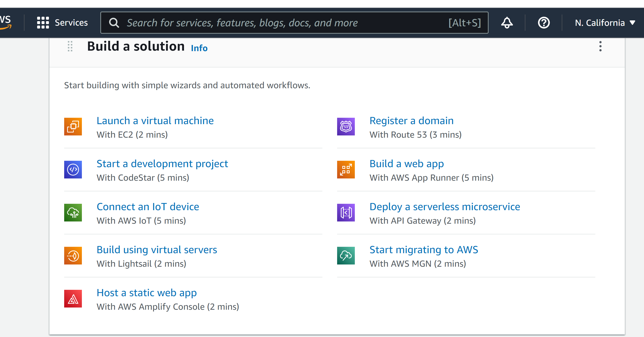Click the With Lightsail (2 mins) text
Viewport: 644px width, 337px height.
pos(141,264)
